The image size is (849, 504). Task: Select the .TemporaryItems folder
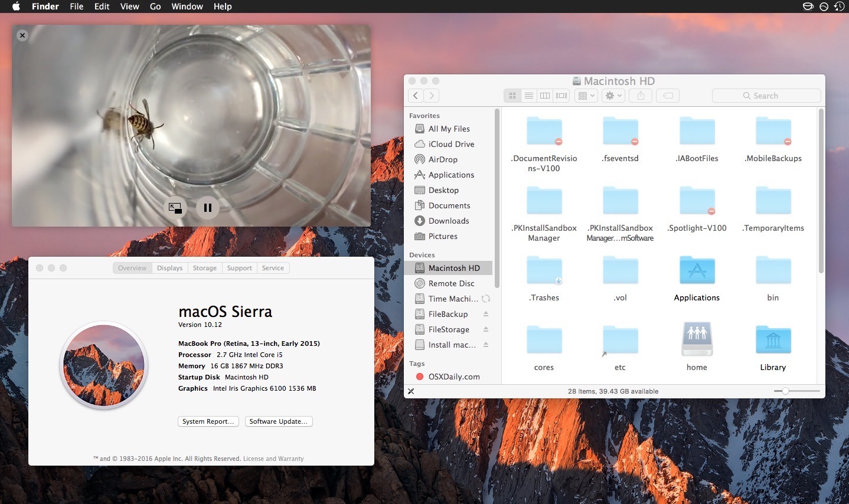[773, 201]
